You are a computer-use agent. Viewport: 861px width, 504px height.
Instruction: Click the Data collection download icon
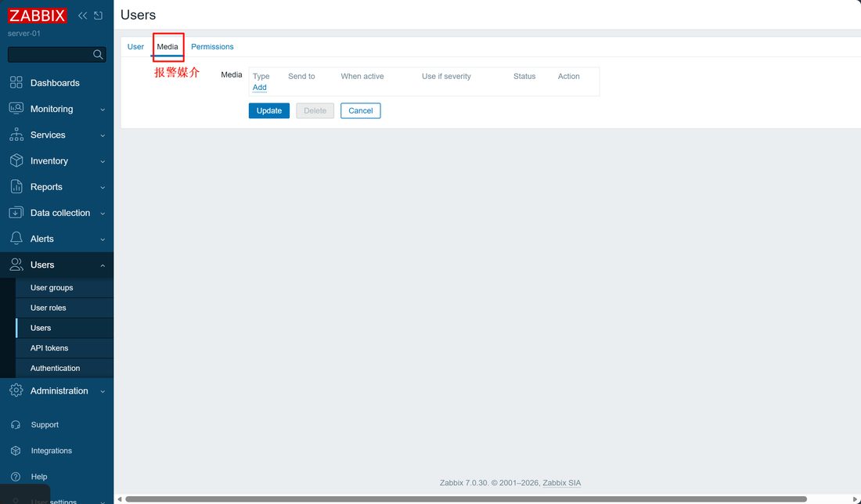[x=16, y=212]
